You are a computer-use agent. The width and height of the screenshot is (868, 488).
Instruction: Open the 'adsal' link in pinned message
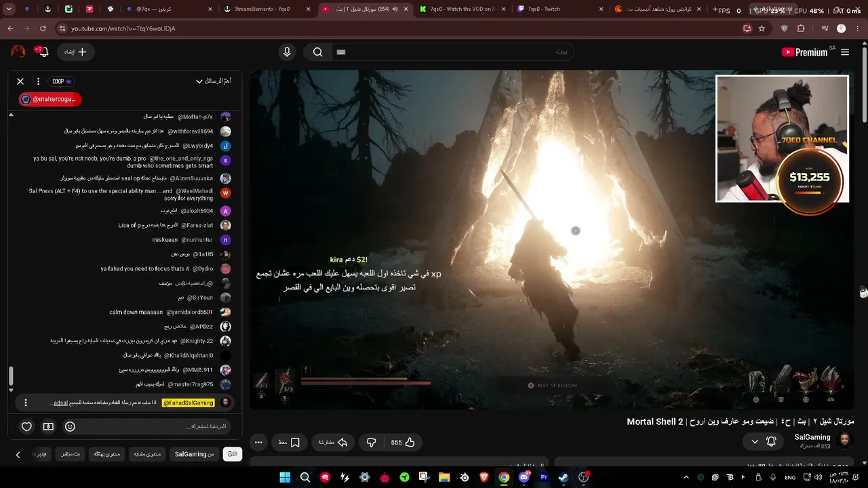(60, 403)
